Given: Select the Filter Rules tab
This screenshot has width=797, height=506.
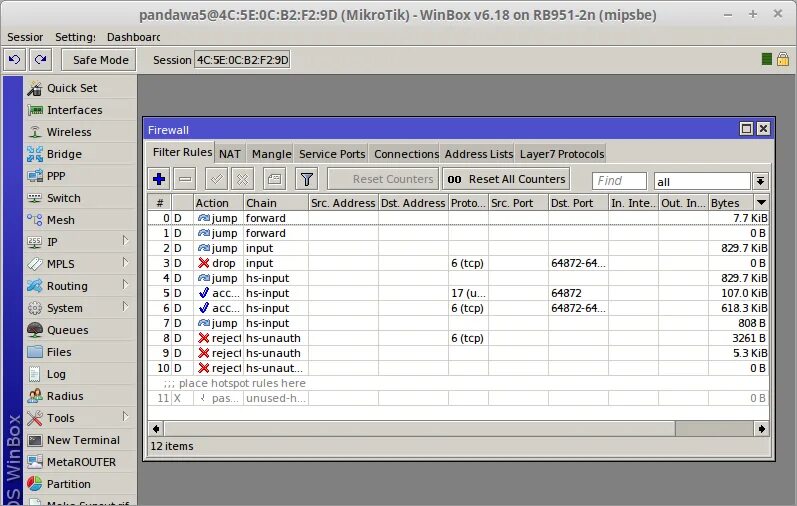Looking at the screenshot, I should coord(182,152).
